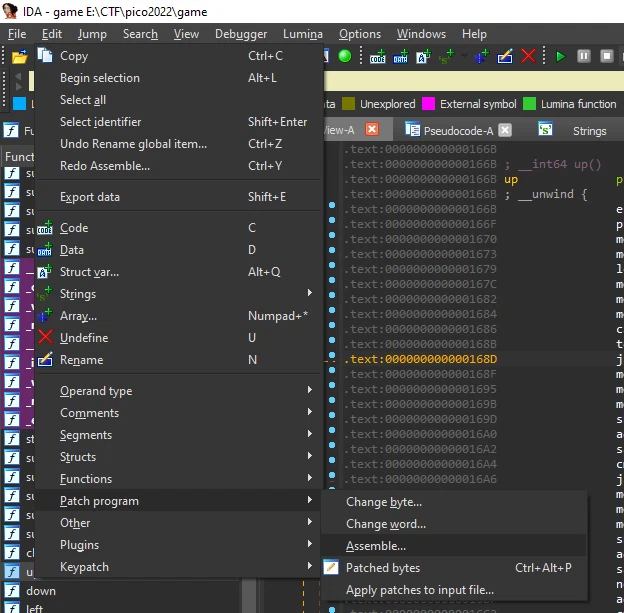This screenshot has width=624, height=613.
Task: Expand the Strings submenu
Action: (310, 293)
